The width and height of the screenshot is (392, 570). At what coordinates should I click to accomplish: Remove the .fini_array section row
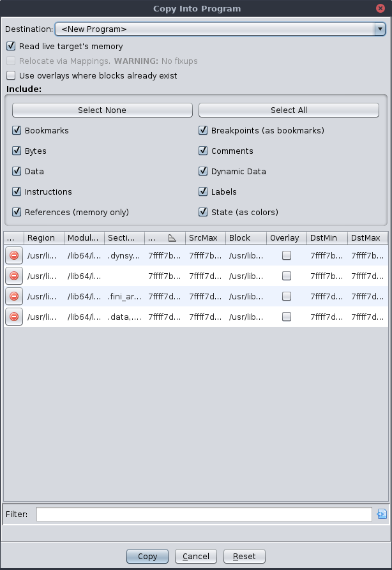coord(13,297)
